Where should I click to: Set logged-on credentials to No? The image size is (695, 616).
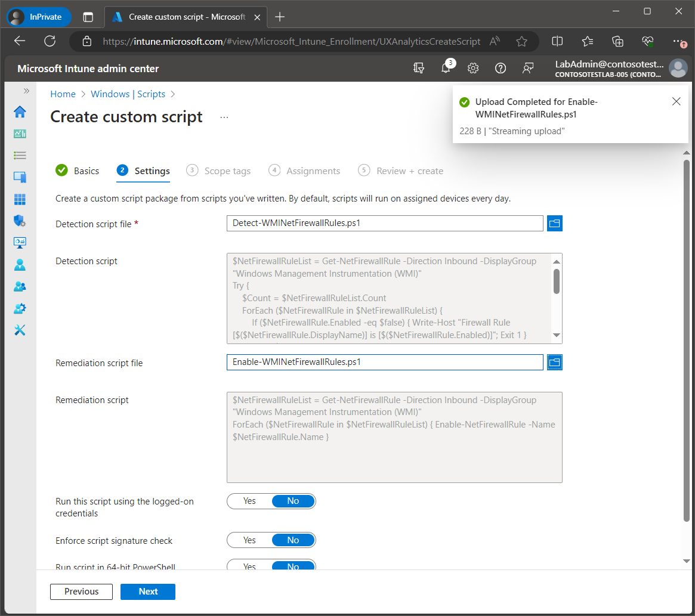coord(293,501)
